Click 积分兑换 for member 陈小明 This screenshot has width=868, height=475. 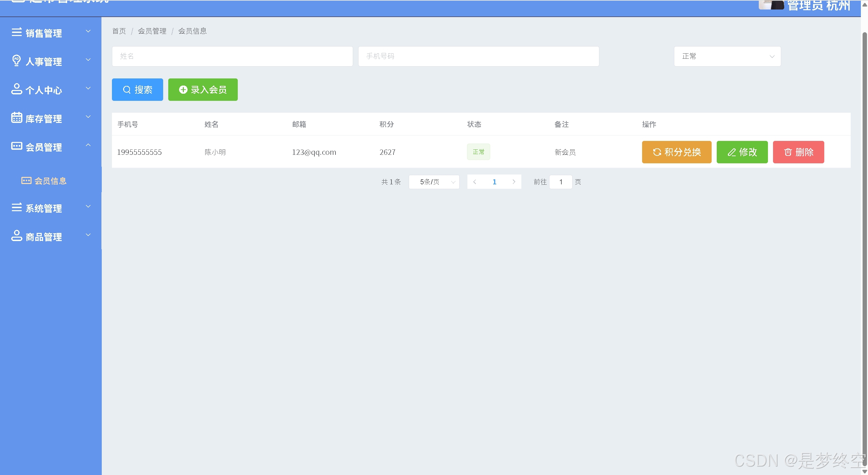(x=676, y=152)
